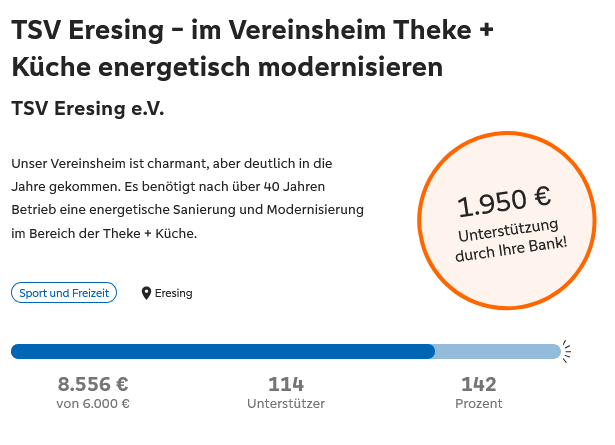Click description line 'Betrieb eine energetische Sanierung'
This screenshot has width=615, height=445.
click(x=187, y=210)
